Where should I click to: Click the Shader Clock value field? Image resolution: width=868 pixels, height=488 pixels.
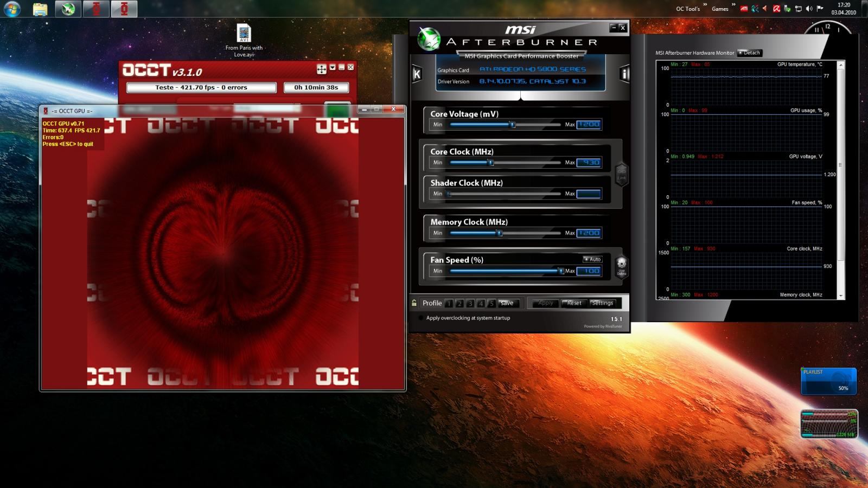tap(589, 194)
